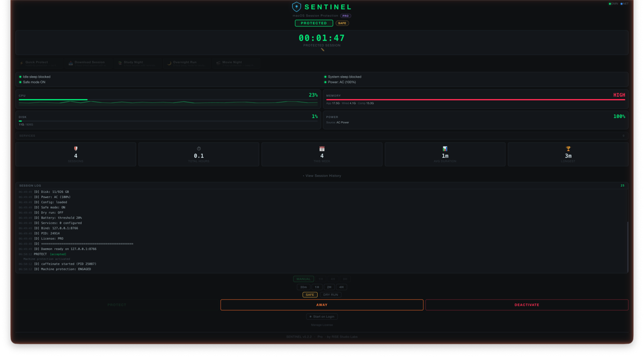This screenshot has width=644, height=357.
Task: Click the Memory HIGH value
Action: click(x=619, y=95)
